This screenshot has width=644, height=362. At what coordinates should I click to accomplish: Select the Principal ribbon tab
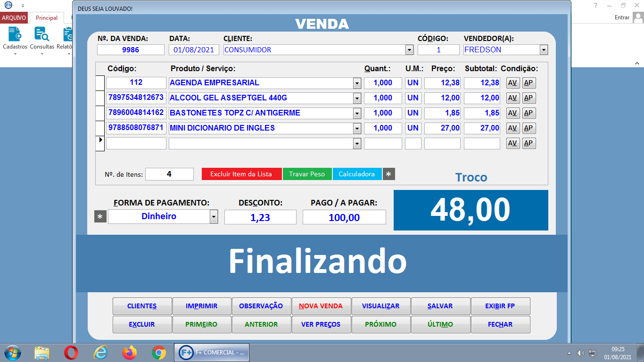click(x=46, y=17)
